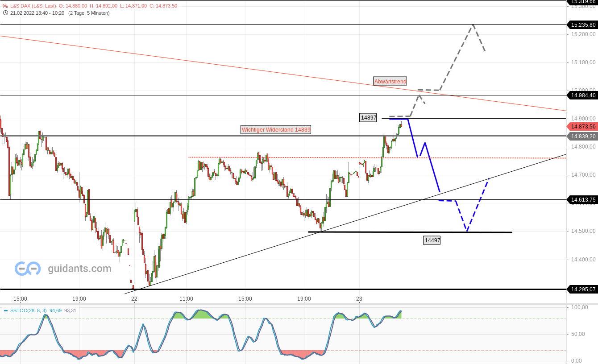
Task: Click the Wichtiger Widerstand 14839 label
Action: pyautogui.click(x=276, y=130)
